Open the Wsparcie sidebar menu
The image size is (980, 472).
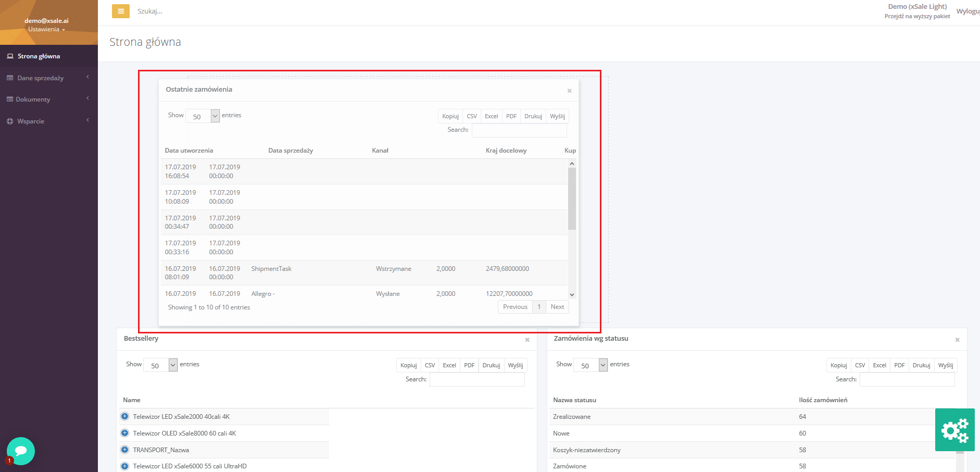pyautogui.click(x=48, y=121)
